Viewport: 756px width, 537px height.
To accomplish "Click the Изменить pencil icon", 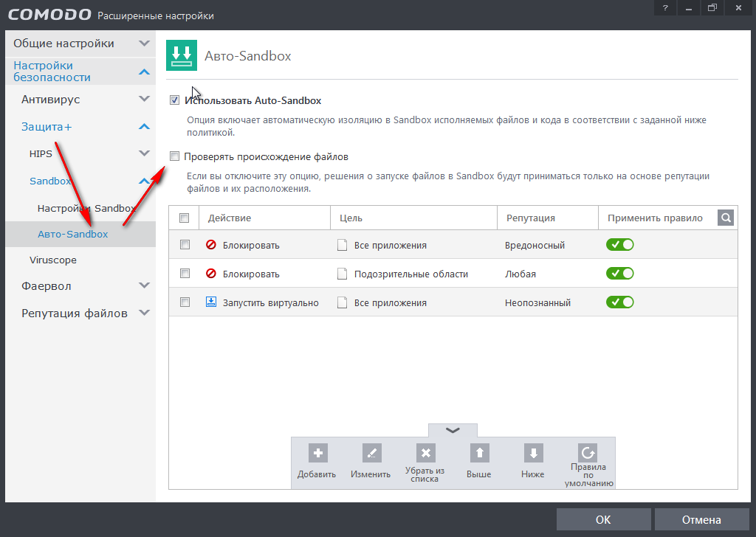I will (x=372, y=453).
